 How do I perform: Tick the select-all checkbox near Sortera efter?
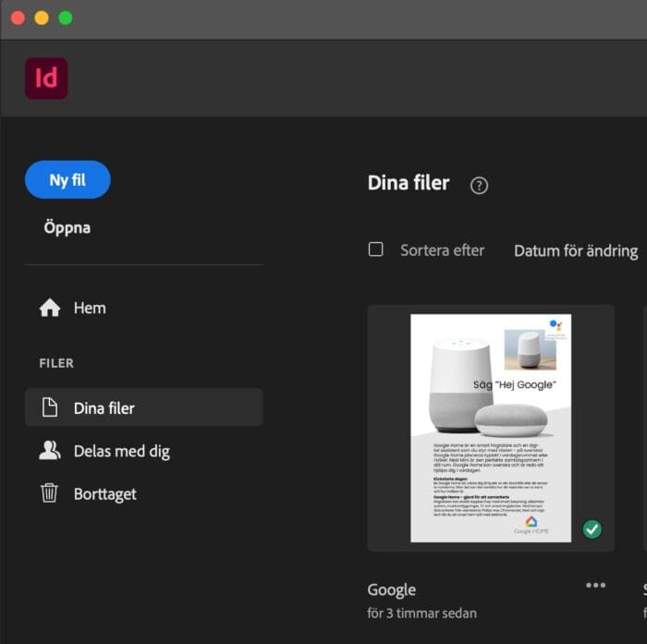pos(375,249)
